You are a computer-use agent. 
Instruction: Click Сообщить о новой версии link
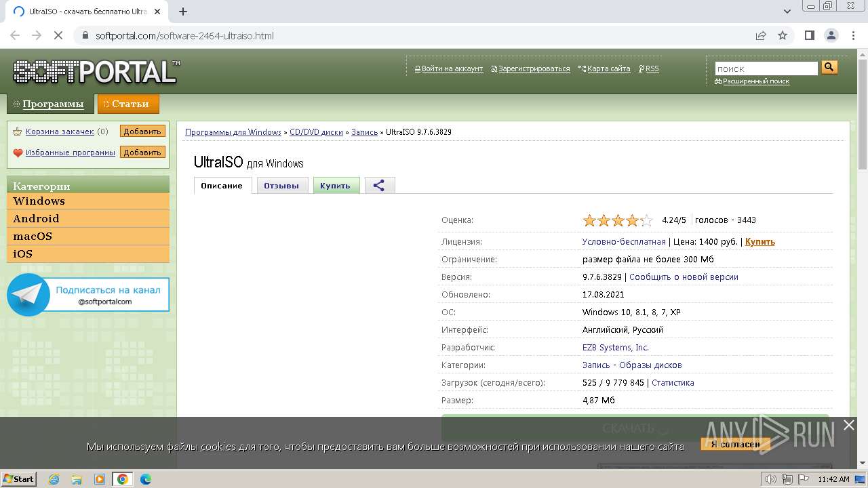point(684,277)
